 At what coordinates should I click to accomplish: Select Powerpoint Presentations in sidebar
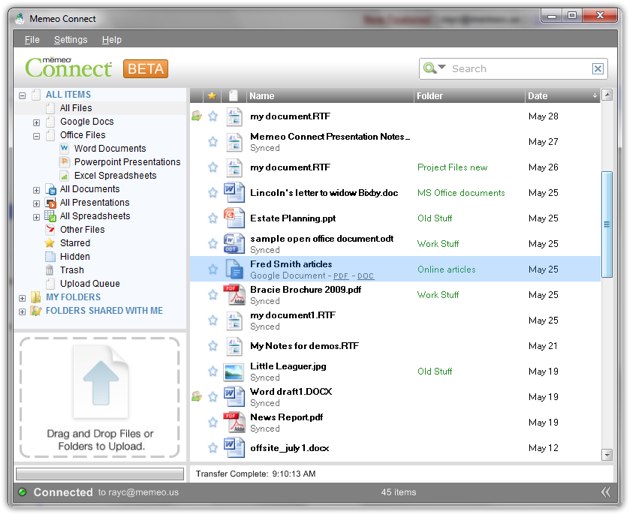127,162
